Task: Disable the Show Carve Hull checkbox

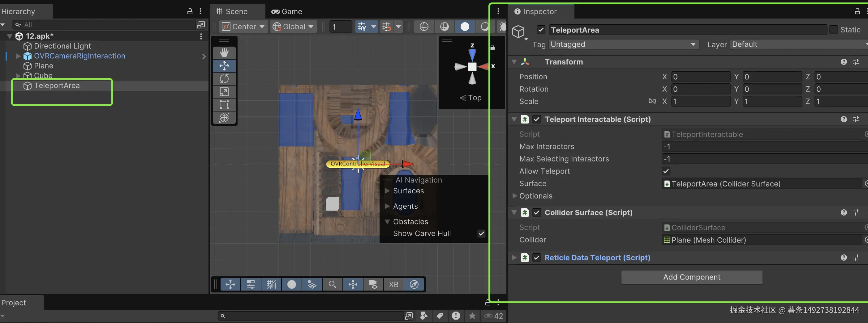Action: [482, 233]
